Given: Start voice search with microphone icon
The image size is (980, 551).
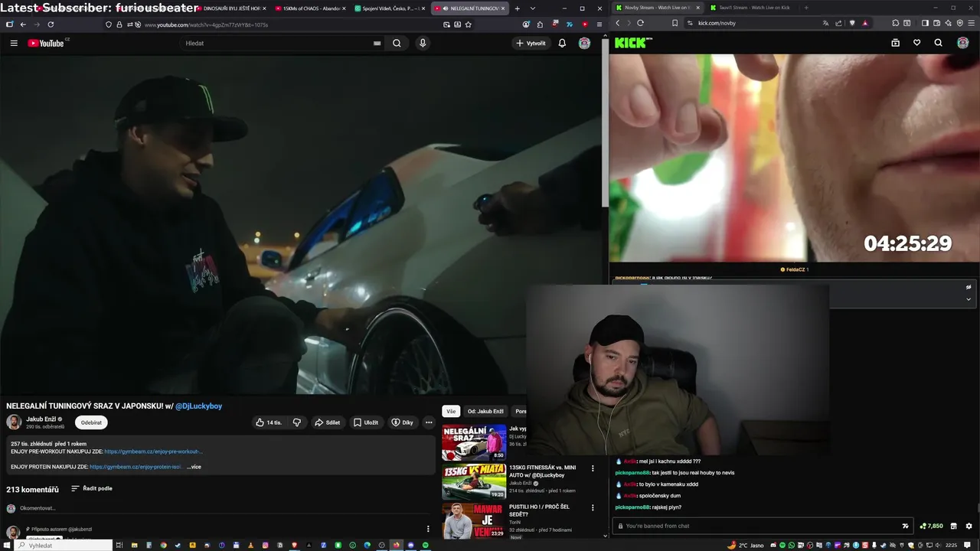Looking at the screenshot, I should (423, 43).
